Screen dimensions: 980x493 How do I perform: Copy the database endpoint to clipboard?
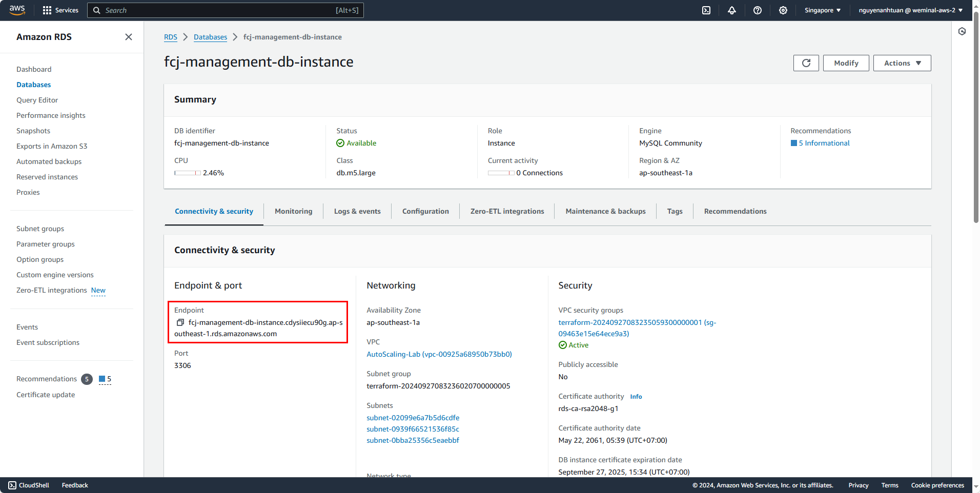pyautogui.click(x=180, y=322)
